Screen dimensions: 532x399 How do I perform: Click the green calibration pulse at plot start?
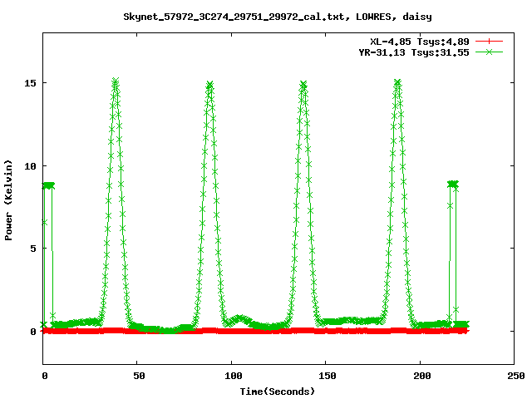point(48,185)
